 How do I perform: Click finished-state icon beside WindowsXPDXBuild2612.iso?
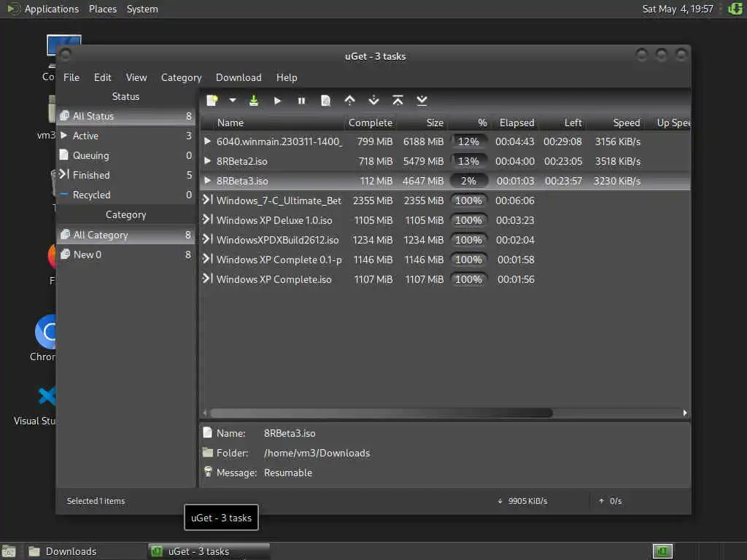pos(207,239)
